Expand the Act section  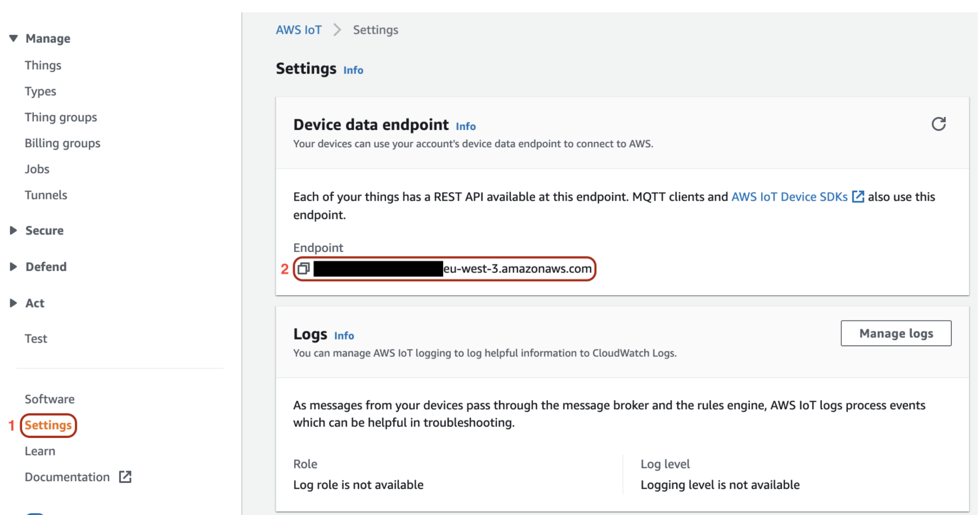(14, 303)
